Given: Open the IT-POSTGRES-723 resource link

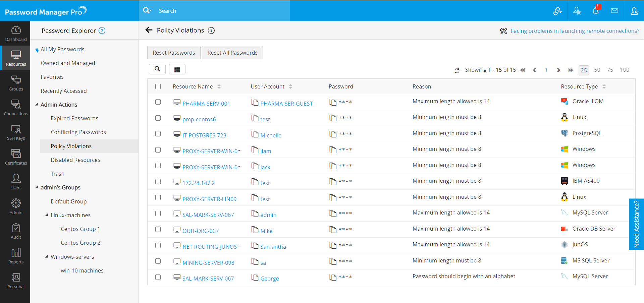Looking at the screenshot, I should [204, 135].
